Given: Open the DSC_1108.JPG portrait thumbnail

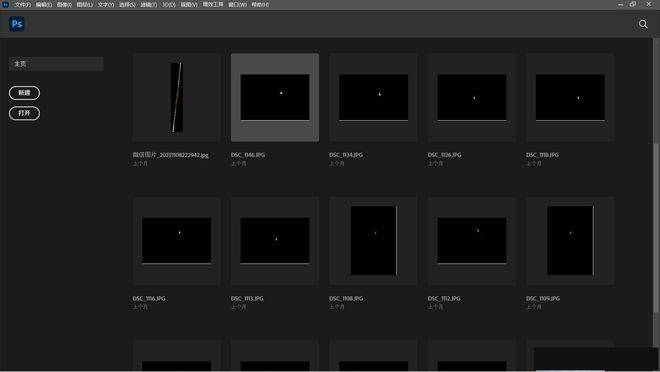Looking at the screenshot, I should (x=373, y=241).
